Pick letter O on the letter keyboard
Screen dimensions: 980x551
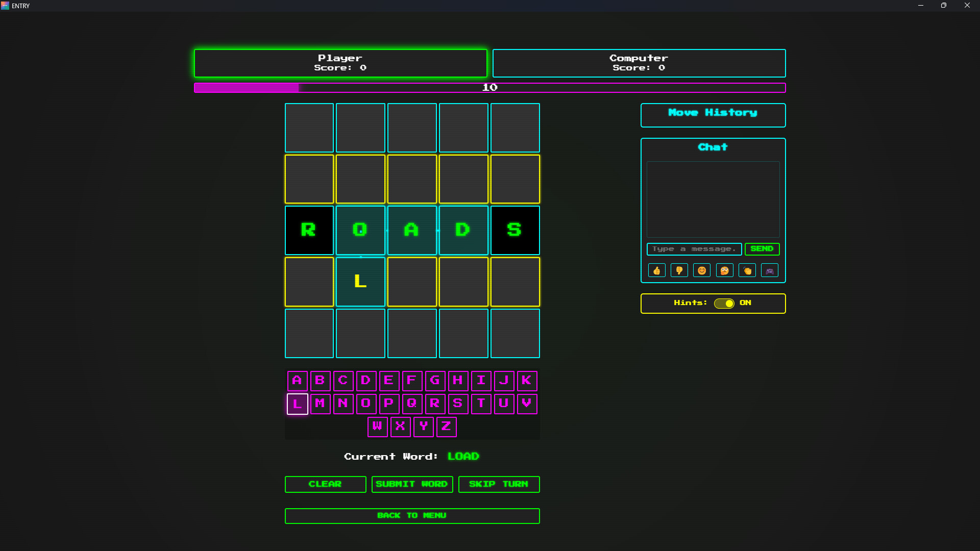(x=366, y=404)
